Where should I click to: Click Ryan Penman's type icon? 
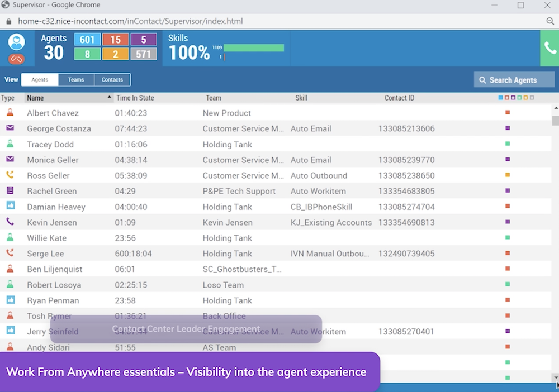11,300
